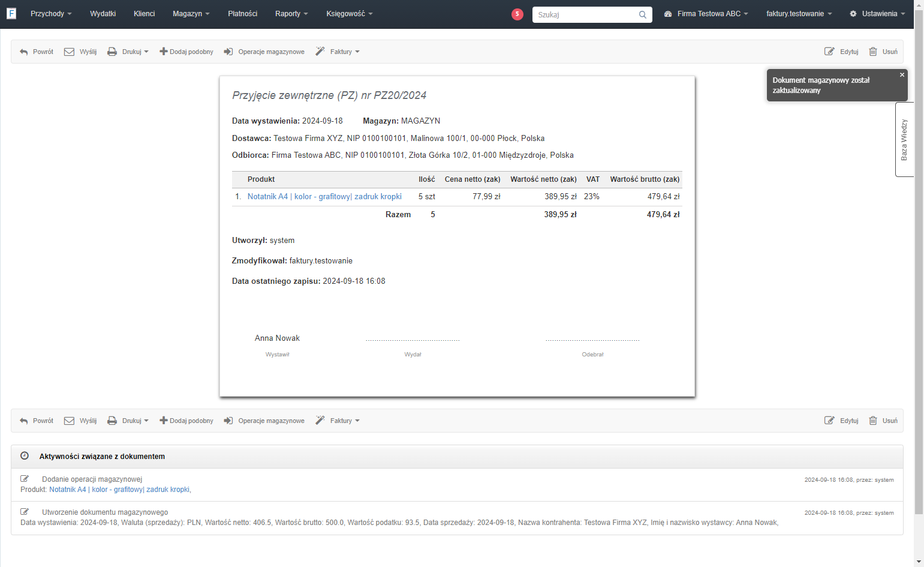Click the magic wand icon in top toolbar
Screen dimensions: 924x567
point(320,52)
